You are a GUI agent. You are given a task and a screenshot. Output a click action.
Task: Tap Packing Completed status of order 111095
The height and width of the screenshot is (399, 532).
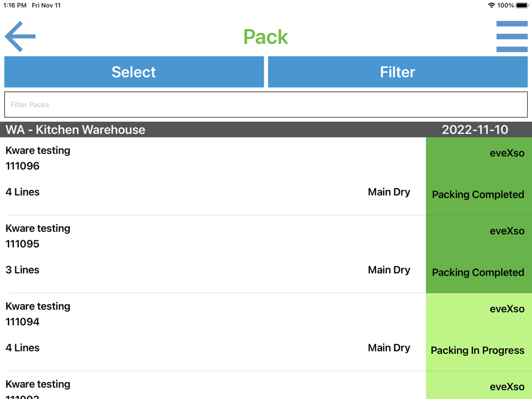[x=478, y=272]
